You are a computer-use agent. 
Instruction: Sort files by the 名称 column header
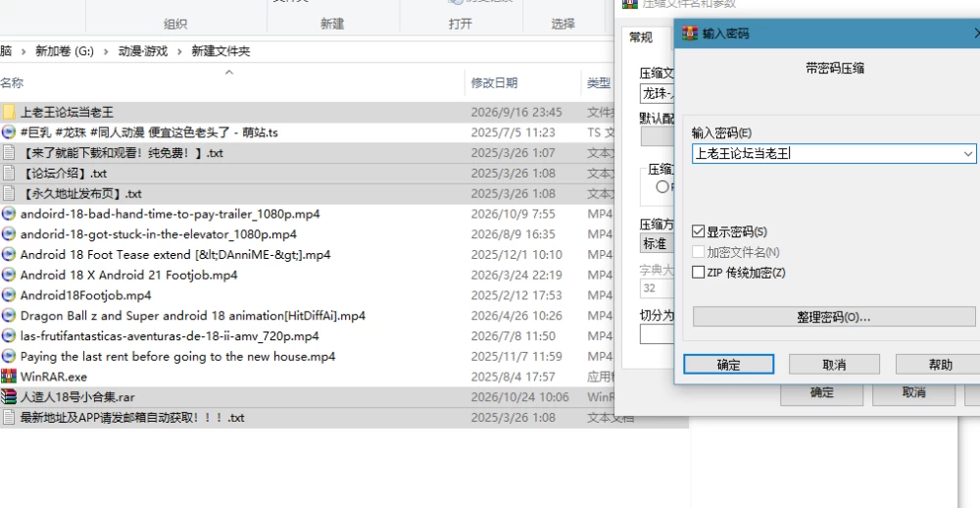tap(13, 82)
